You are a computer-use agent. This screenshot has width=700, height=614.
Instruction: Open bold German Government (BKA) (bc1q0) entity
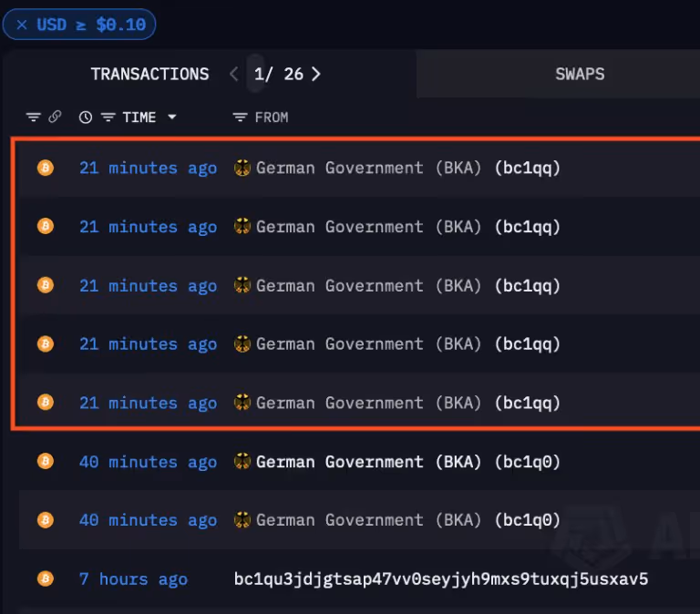pos(408,461)
